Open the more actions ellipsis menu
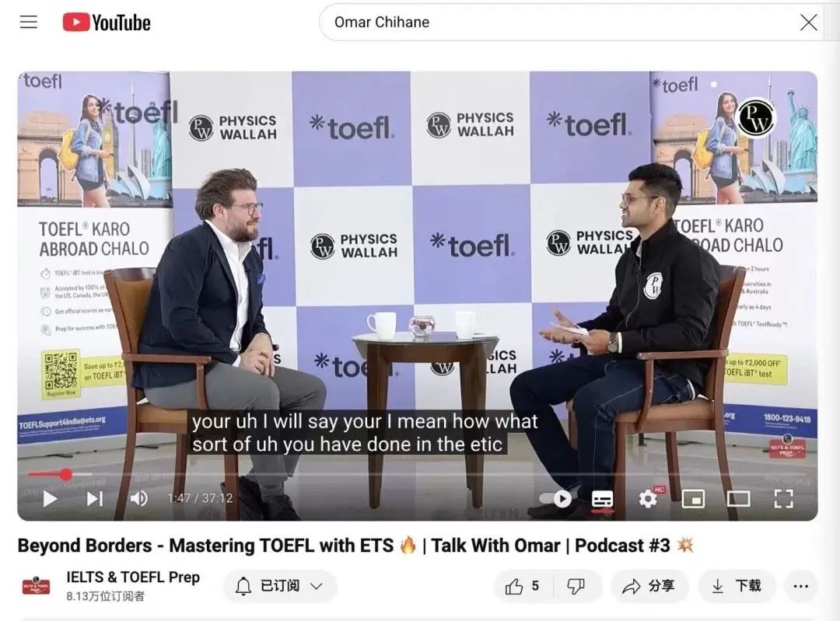Screen dimensions: 840x621 pos(800,586)
